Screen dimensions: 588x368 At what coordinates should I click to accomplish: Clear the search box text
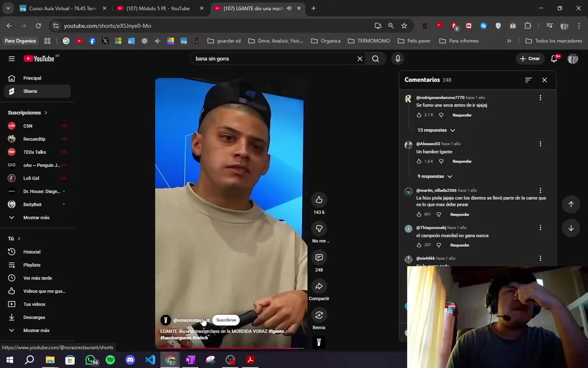pos(360,59)
